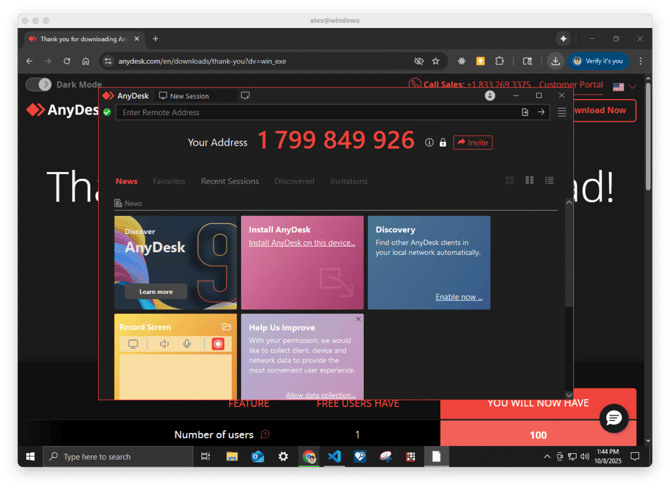Viewport: 670px width, 489px height.
Task: Click the add session monitor icon
Action: 245,96
